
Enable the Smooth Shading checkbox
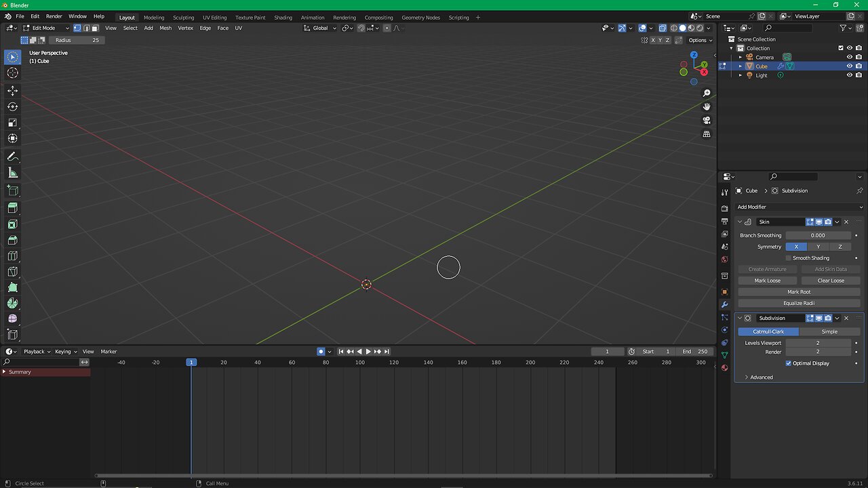click(x=789, y=258)
